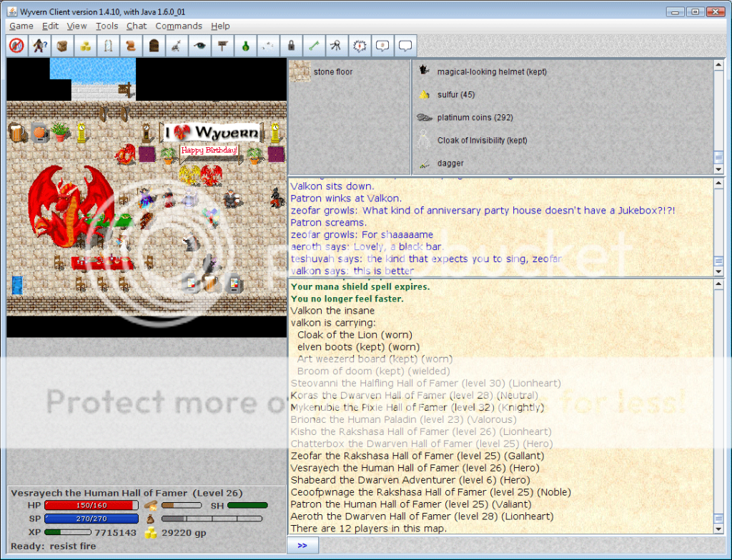732x560 pixels.
Task: Click the padlock toolbar icon
Action: point(292,46)
